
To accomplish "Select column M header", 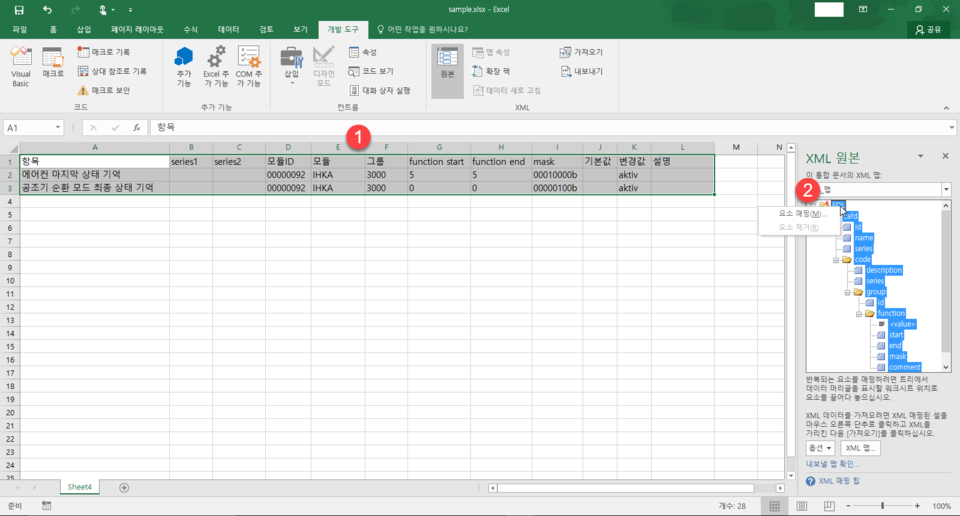I will tap(736, 148).
